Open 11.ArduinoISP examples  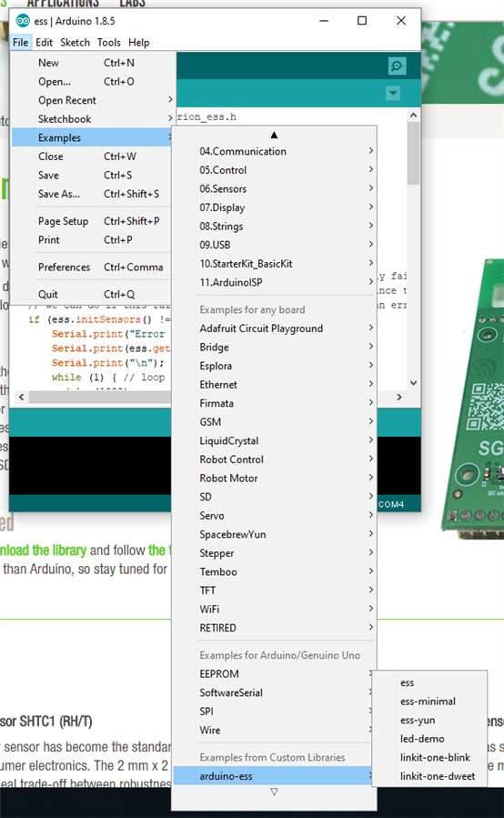(274, 283)
